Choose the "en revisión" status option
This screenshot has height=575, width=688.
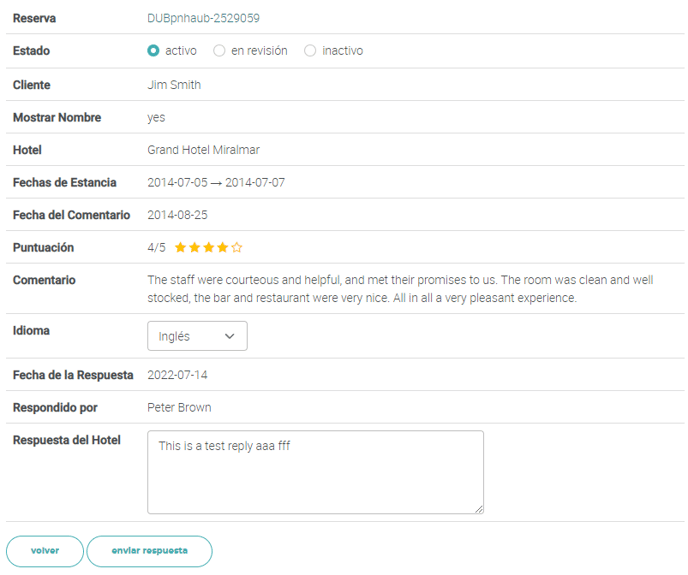(219, 51)
